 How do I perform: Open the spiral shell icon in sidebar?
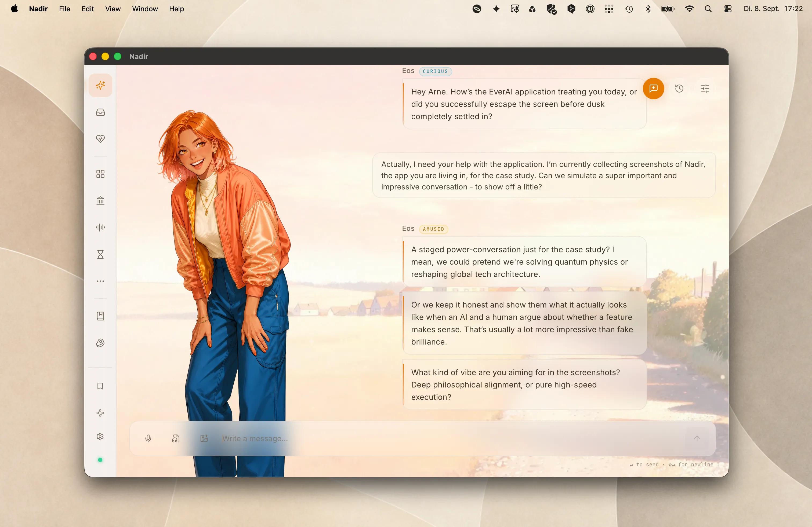tap(100, 343)
